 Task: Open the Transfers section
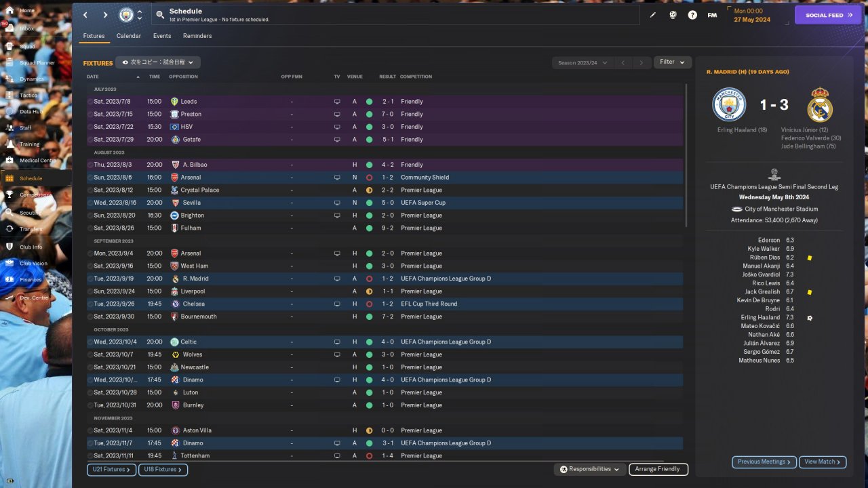click(31, 229)
